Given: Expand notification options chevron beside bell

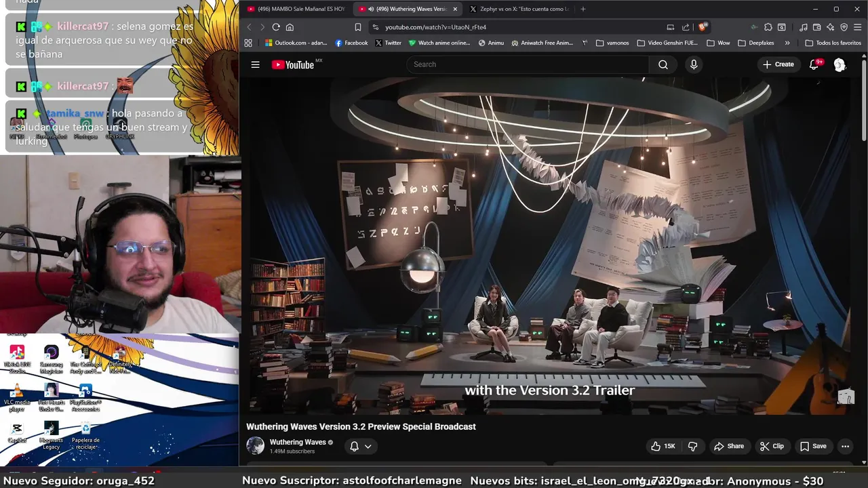Looking at the screenshot, I should [368, 446].
